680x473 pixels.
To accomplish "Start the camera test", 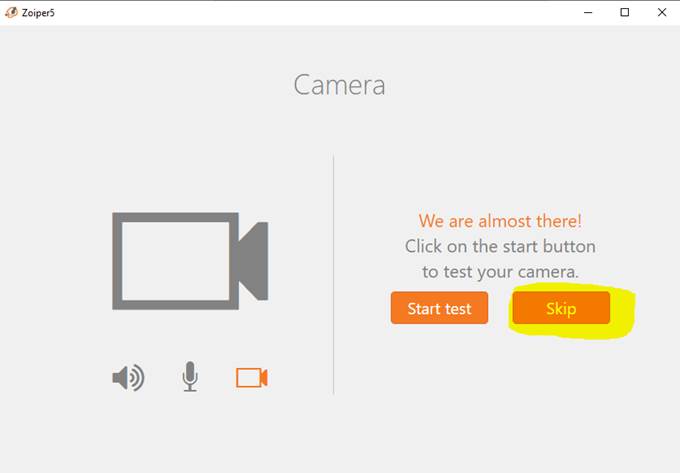I will pos(439,308).
